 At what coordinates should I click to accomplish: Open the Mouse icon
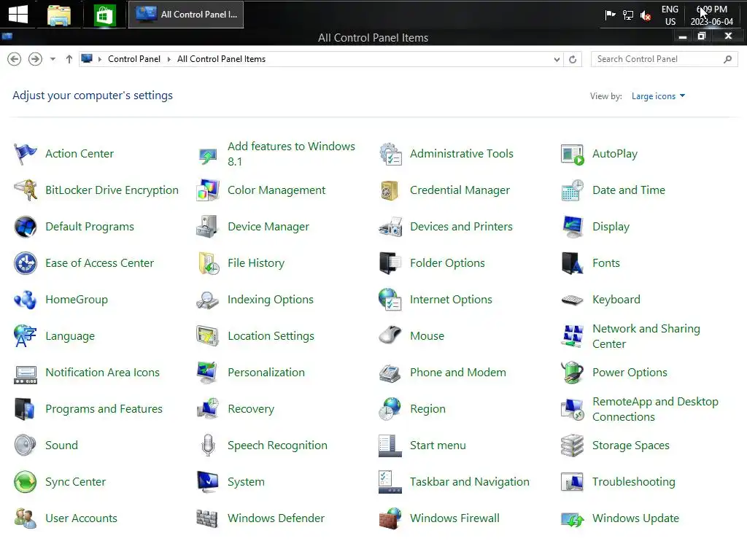click(x=390, y=336)
